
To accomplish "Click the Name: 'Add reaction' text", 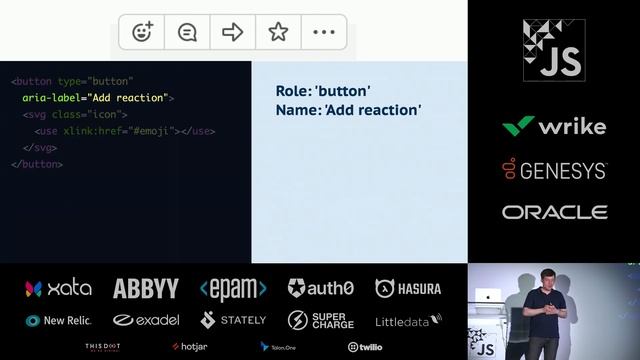I will click(348, 110).
